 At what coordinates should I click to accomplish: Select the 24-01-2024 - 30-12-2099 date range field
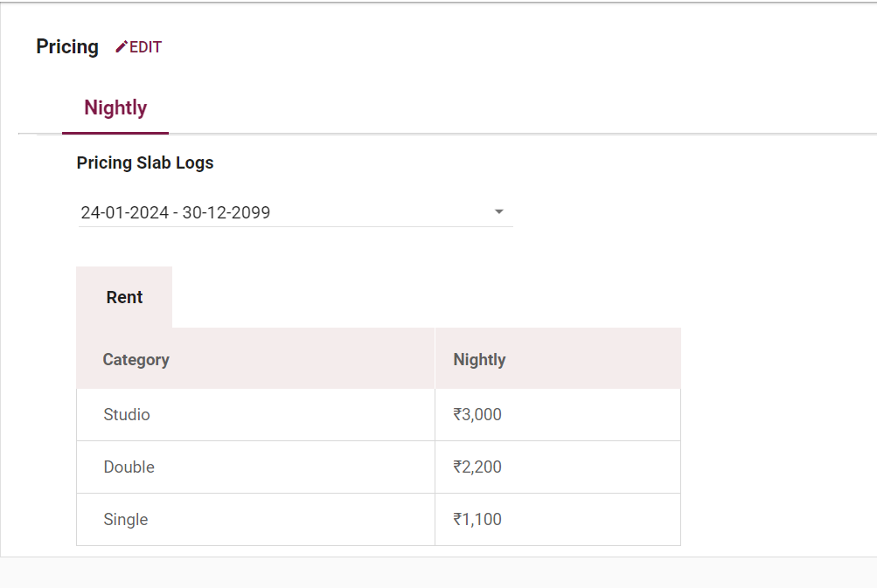point(280,212)
